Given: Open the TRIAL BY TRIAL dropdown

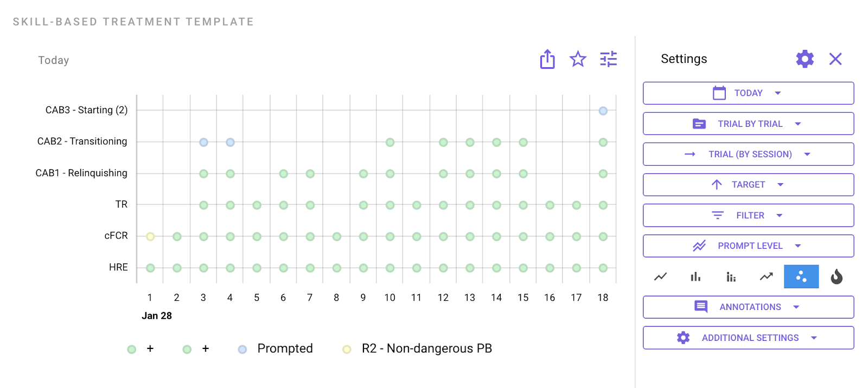Looking at the screenshot, I should 748,124.
